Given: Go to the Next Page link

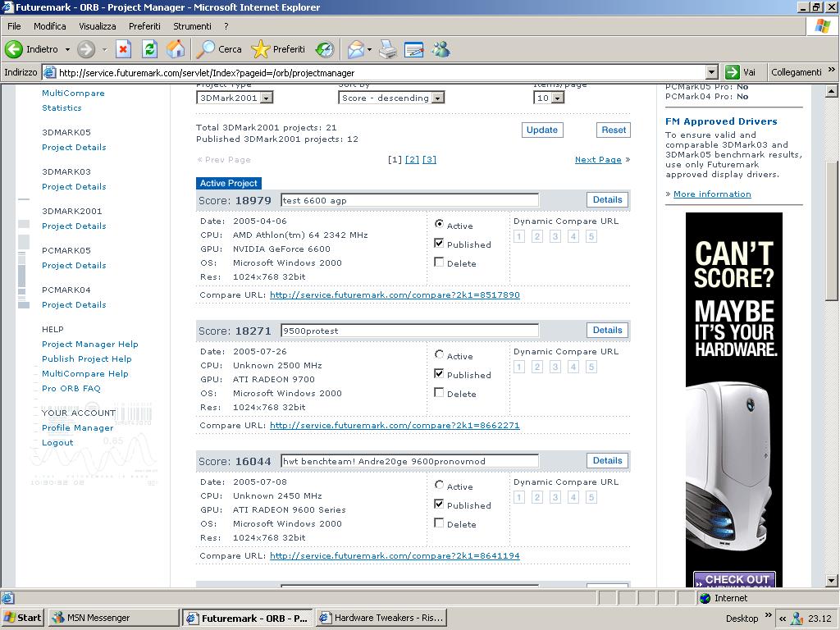Looking at the screenshot, I should click(598, 160).
